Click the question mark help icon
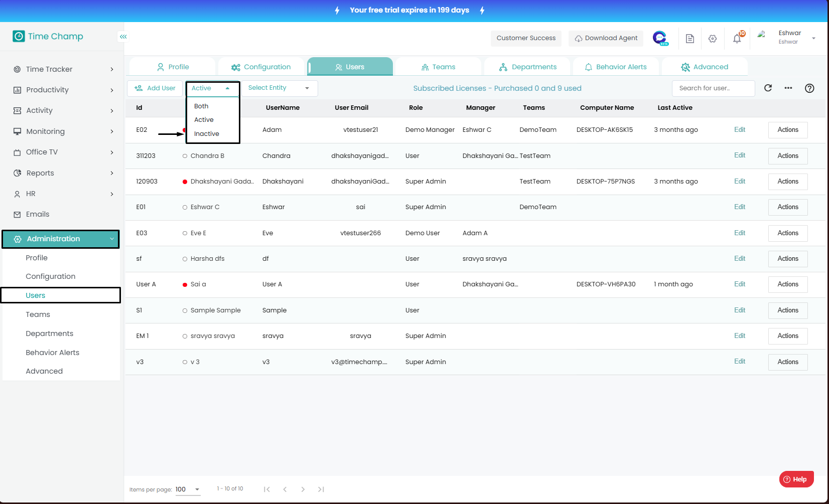The height and width of the screenshot is (504, 829). 809,88
